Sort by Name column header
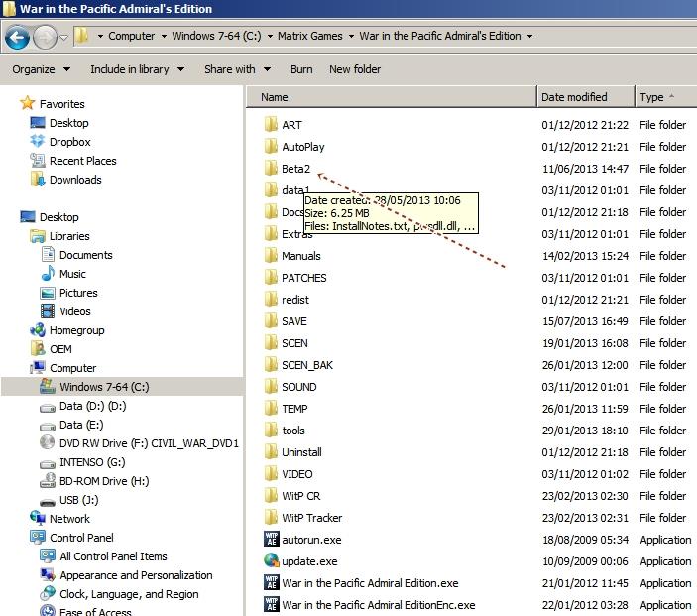Image resolution: width=697 pixels, height=616 pixels. (x=392, y=97)
